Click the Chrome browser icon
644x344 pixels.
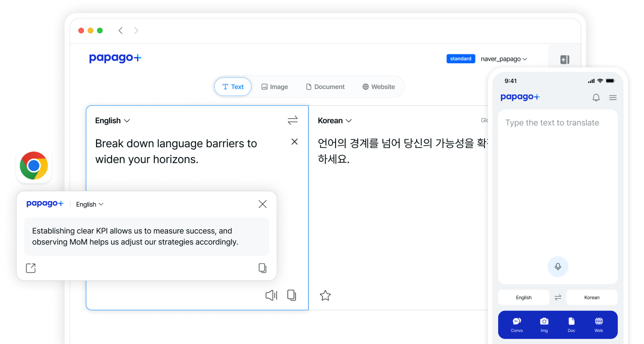[x=34, y=166]
